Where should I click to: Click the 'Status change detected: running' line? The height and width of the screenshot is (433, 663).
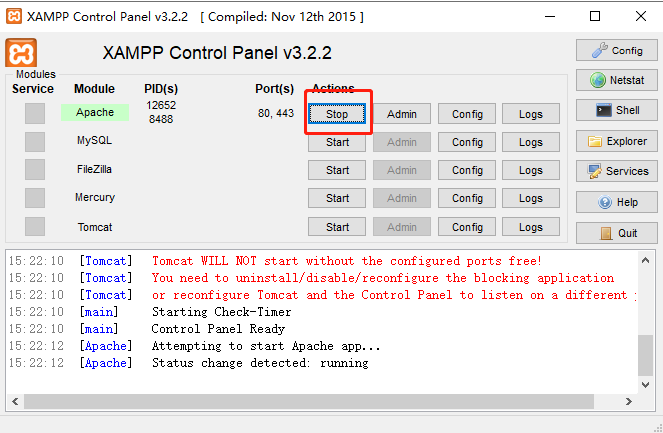tap(260, 363)
